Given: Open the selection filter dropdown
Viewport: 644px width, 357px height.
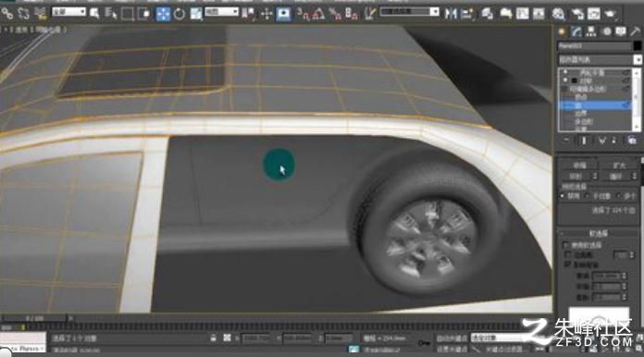Looking at the screenshot, I should coord(68,12).
